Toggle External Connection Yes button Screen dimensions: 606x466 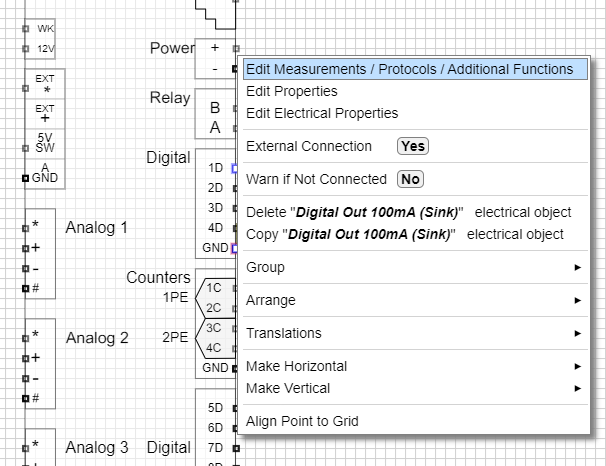(413, 146)
